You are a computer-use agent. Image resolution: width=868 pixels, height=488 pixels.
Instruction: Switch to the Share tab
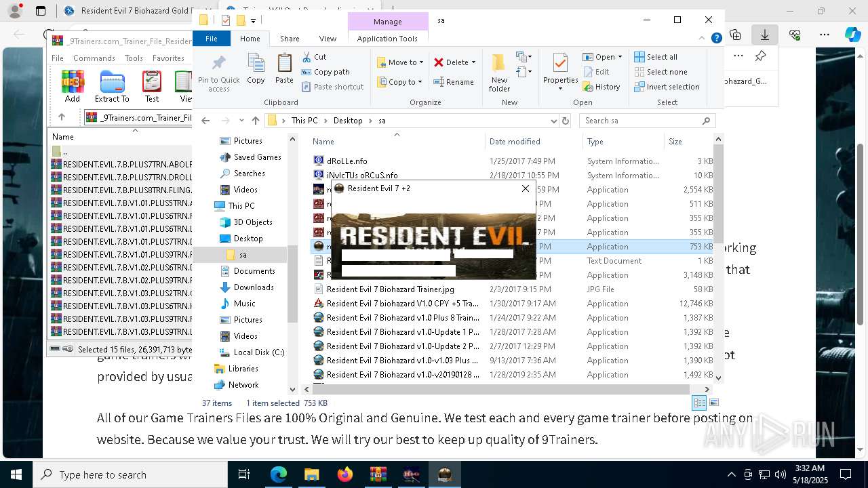click(290, 39)
